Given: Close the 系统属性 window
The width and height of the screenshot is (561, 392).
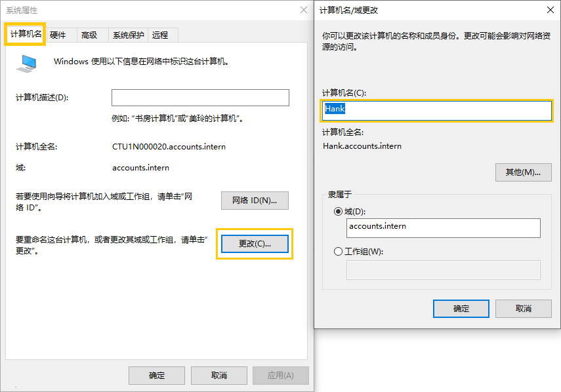Looking at the screenshot, I should (x=303, y=10).
